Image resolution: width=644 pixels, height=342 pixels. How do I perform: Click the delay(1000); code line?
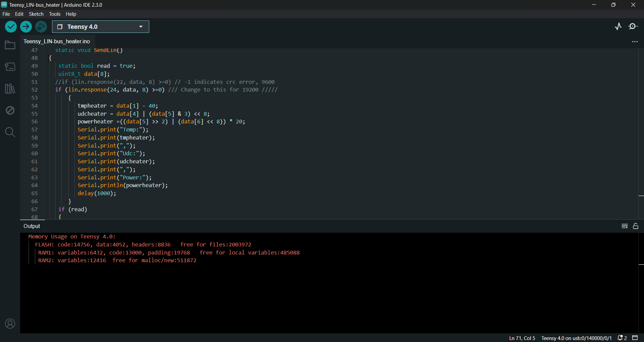point(97,193)
